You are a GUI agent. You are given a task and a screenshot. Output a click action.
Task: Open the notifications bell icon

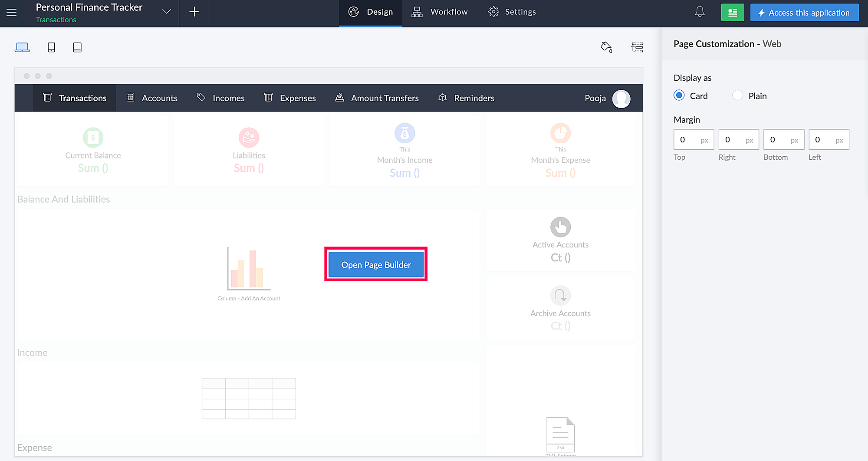700,12
